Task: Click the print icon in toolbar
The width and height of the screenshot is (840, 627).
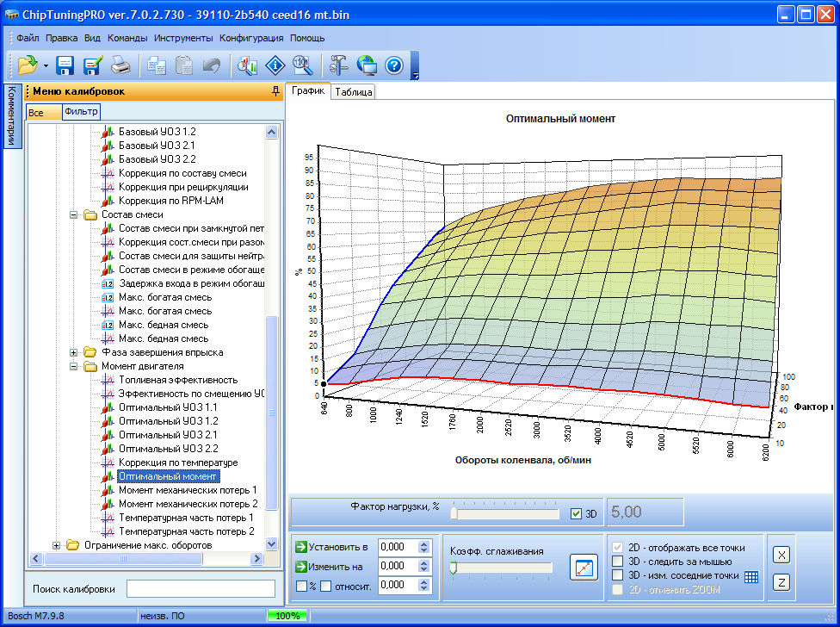Action: pyautogui.click(x=121, y=65)
